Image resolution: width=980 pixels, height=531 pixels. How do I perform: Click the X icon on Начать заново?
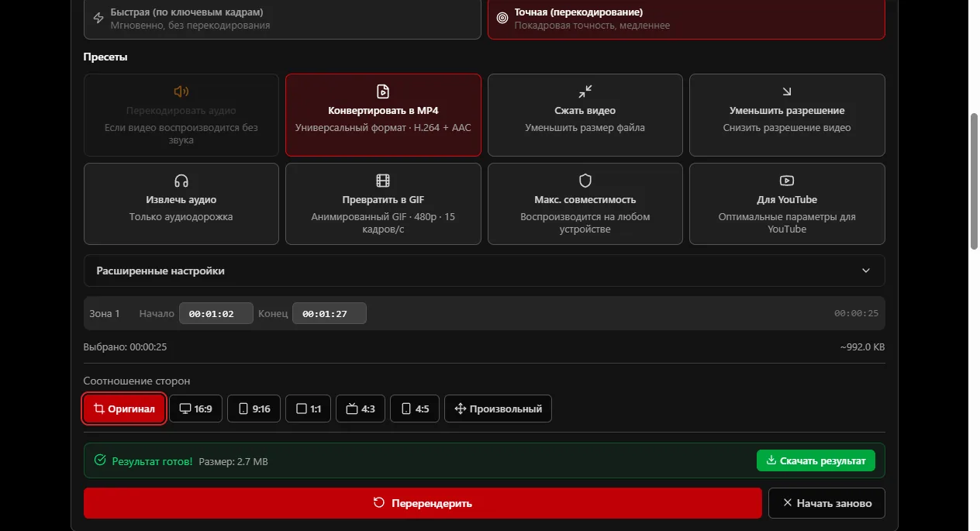(788, 503)
